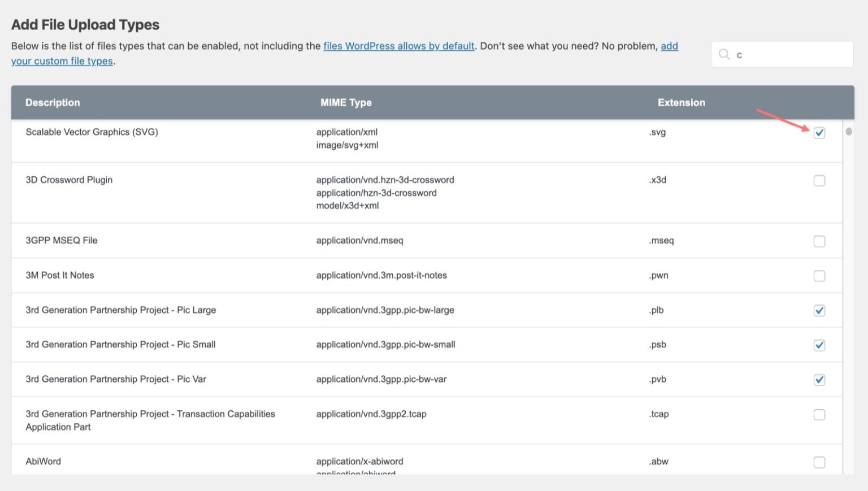Check the 3M Post It Notes checkbox
Viewport: 868px width, 491px height.
coord(819,276)
